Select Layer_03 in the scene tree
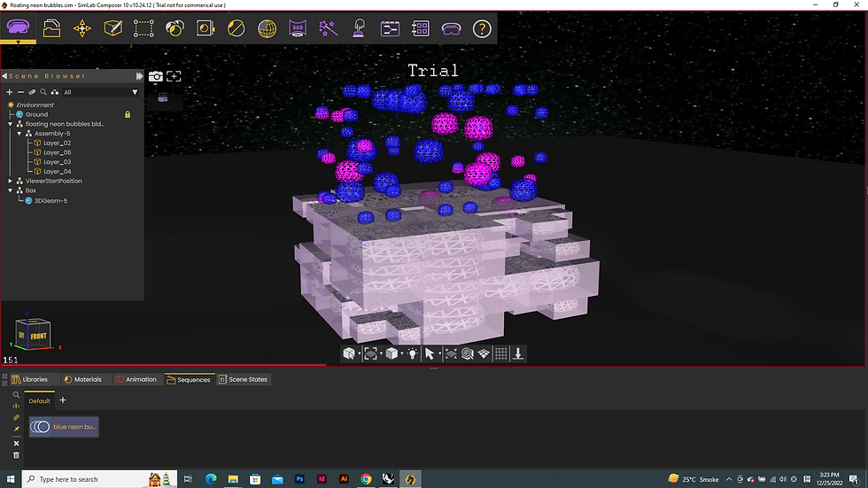Screen dimensions: 868x488 coord(57,161)
